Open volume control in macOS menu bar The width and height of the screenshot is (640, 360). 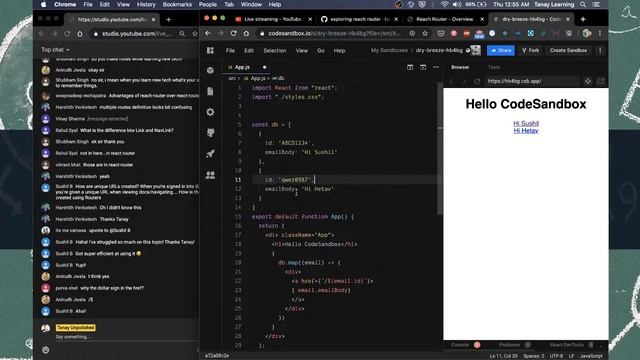[x=457, y=4]
